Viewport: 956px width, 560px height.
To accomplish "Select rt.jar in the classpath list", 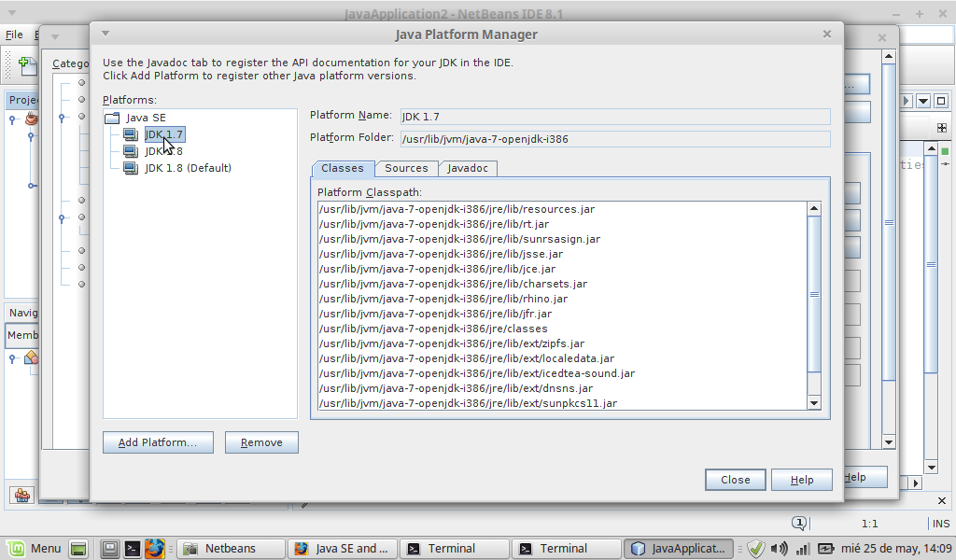I will tap(434, 224).
